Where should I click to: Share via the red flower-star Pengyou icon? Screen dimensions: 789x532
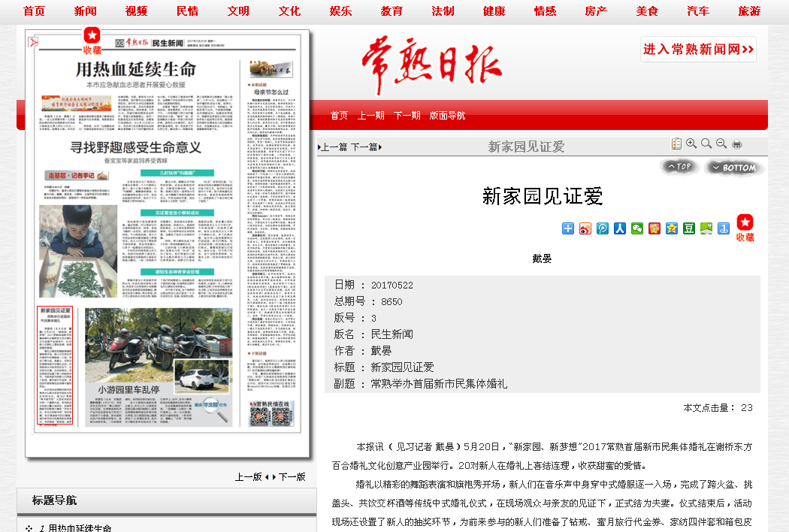(654, 228)
